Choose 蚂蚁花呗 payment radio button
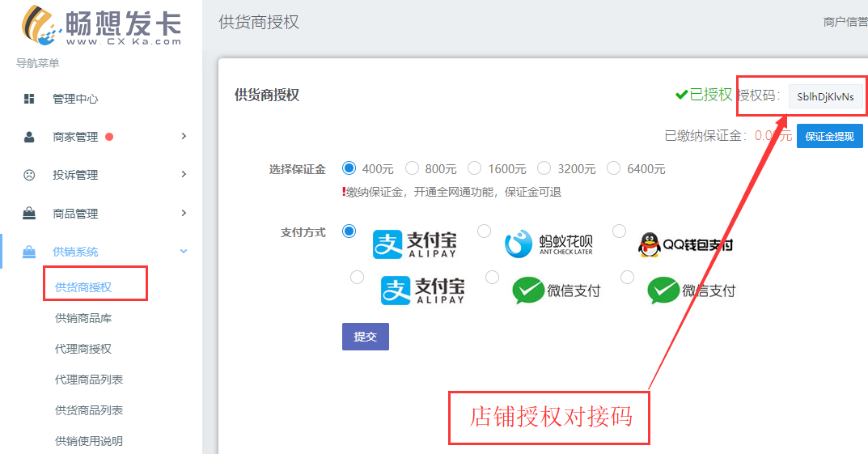The image size is (868, 454). coord(484,231)
